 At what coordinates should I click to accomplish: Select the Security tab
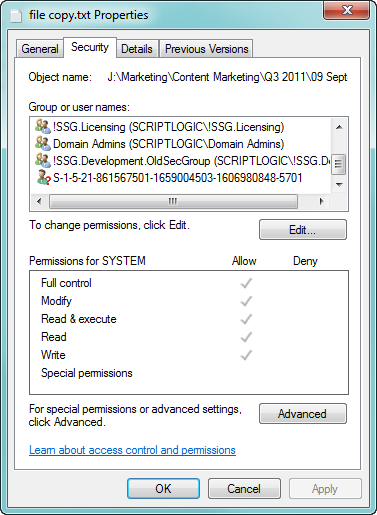pyautogui.click(x=90, y=47)
